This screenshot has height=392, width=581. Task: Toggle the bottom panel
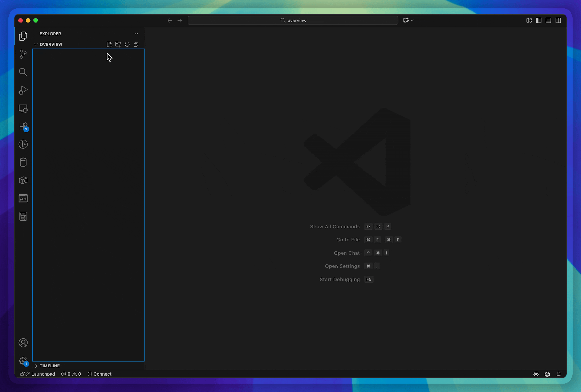pos(549,20)
